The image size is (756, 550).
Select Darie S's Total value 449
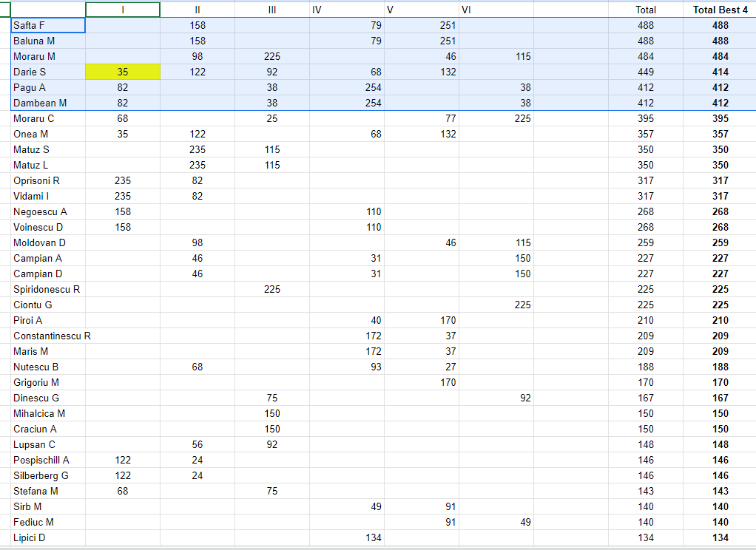point(645,72)
